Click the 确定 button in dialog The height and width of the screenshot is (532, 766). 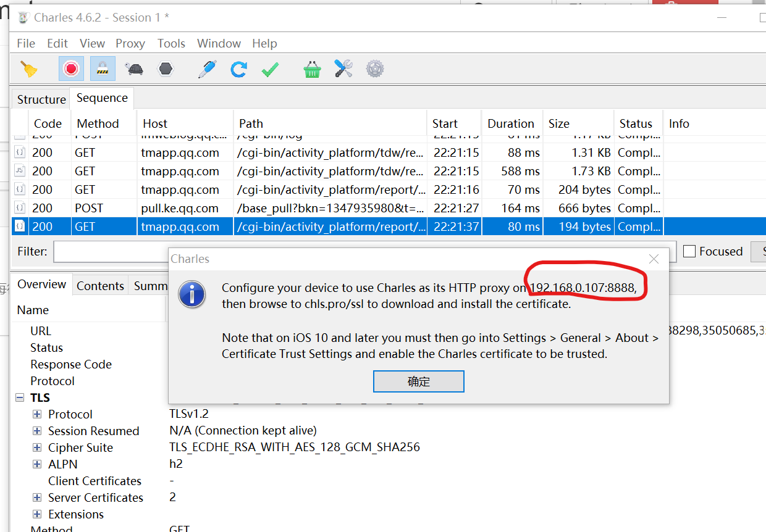pyautogui.click(x=418, y=381)
